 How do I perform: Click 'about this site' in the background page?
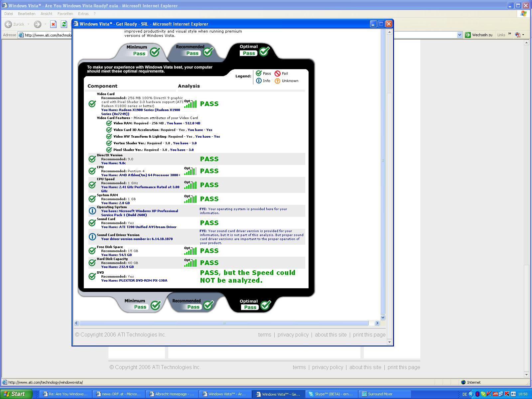[365, 367]
